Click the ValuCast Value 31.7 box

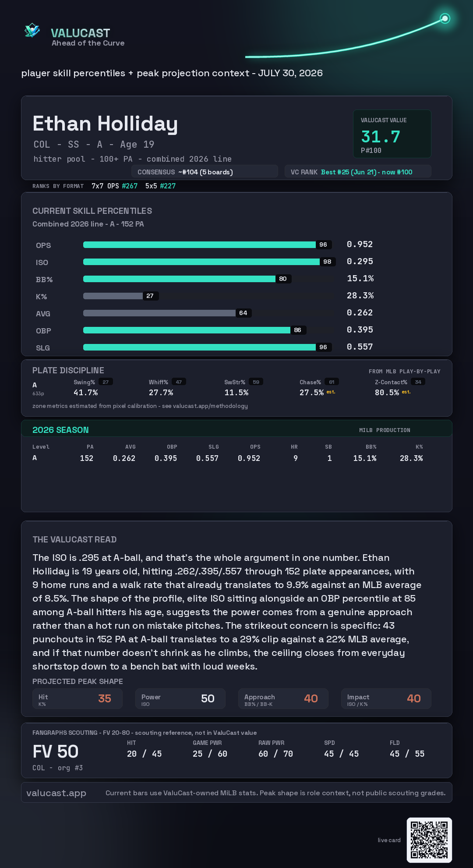tap(392, 134)
